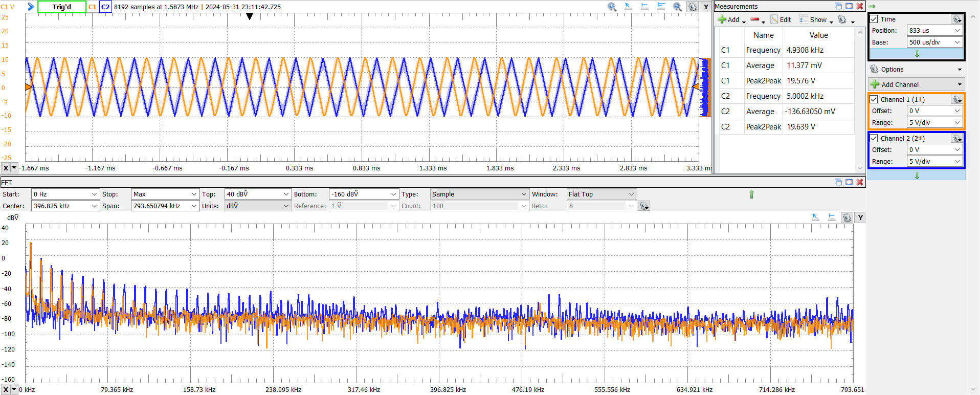Click the green plus Add measurement icon
980x395 pixels.
[x=722, y=19]
